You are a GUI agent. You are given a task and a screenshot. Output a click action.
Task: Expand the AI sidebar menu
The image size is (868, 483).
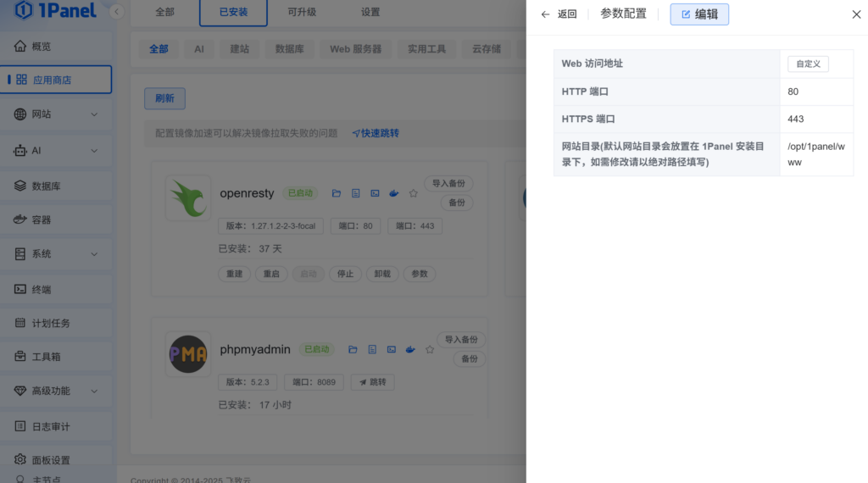pos(56,151)
